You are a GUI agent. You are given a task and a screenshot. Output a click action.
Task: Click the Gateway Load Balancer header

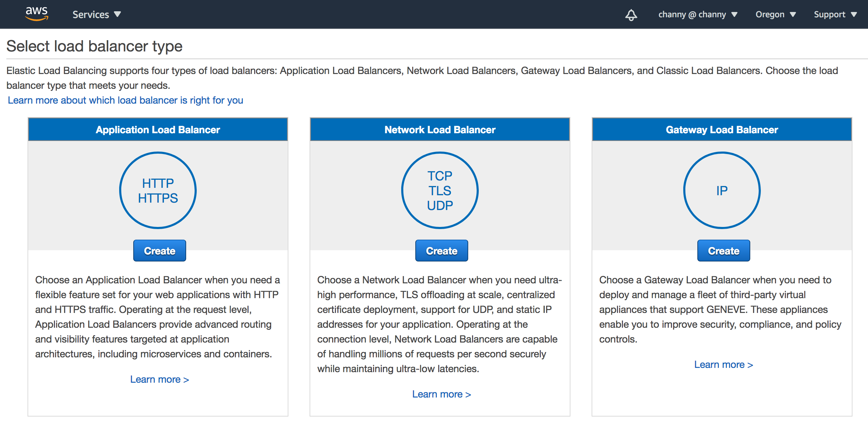722,130
